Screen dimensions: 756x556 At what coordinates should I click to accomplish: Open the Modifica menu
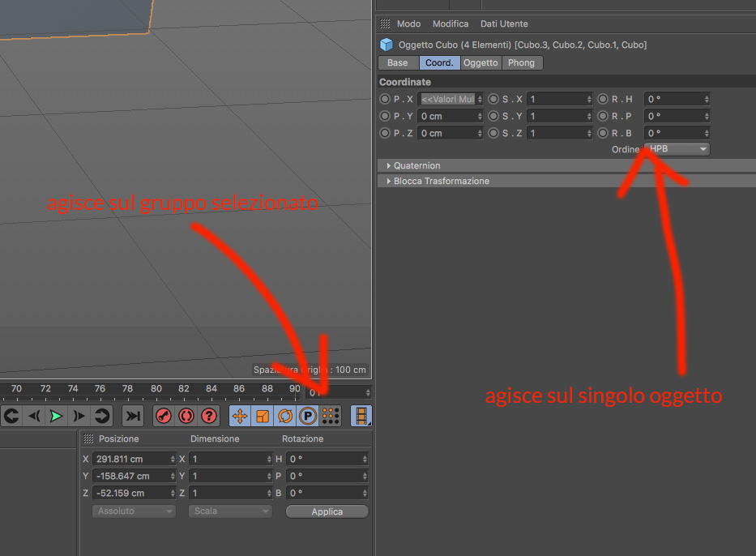[x=451, y=24]
